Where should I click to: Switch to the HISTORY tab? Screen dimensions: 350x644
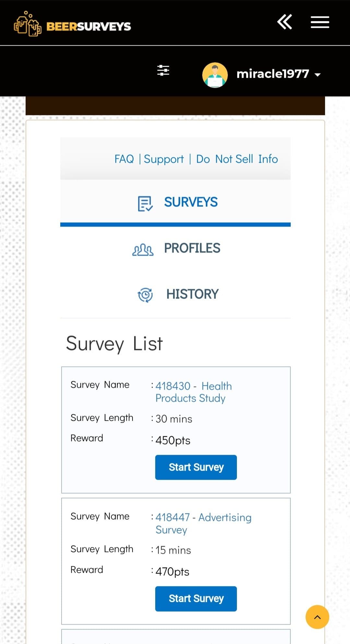tap(175, 294)
